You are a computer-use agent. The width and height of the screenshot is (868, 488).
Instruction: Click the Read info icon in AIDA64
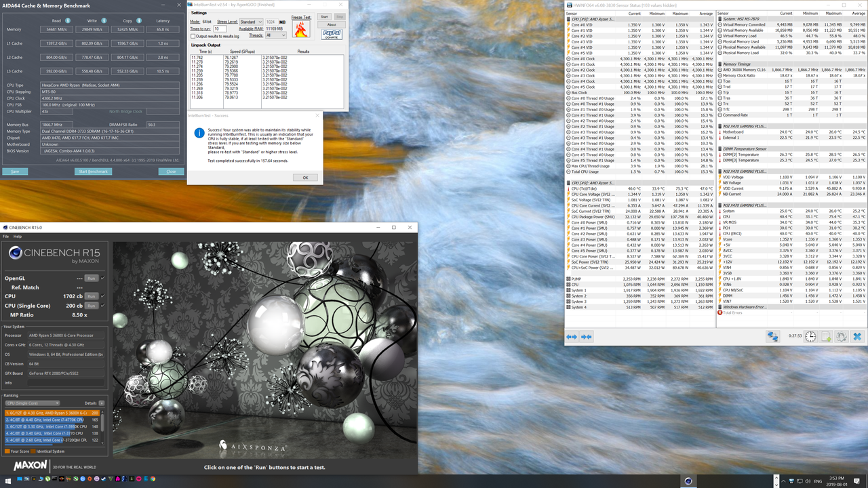pos(68,20)
